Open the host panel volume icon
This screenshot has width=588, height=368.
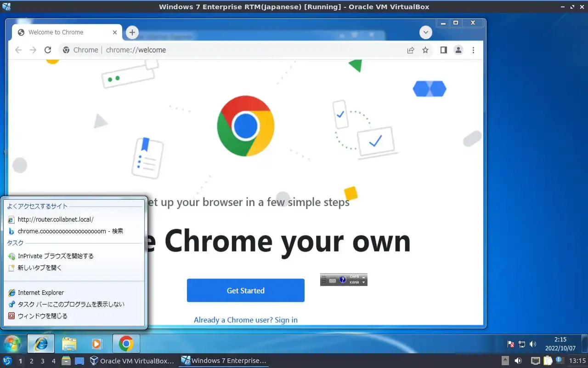pos(518,361)
